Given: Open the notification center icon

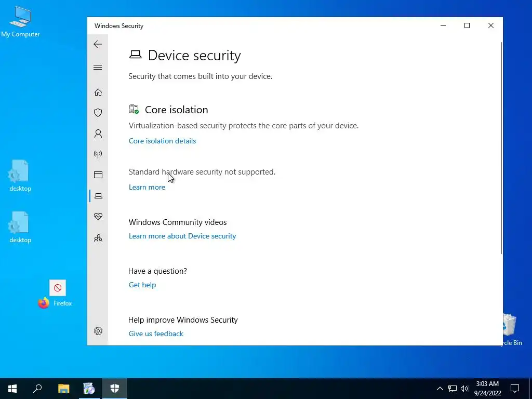Looking at the screenshot, I should (x=515, y=389).
